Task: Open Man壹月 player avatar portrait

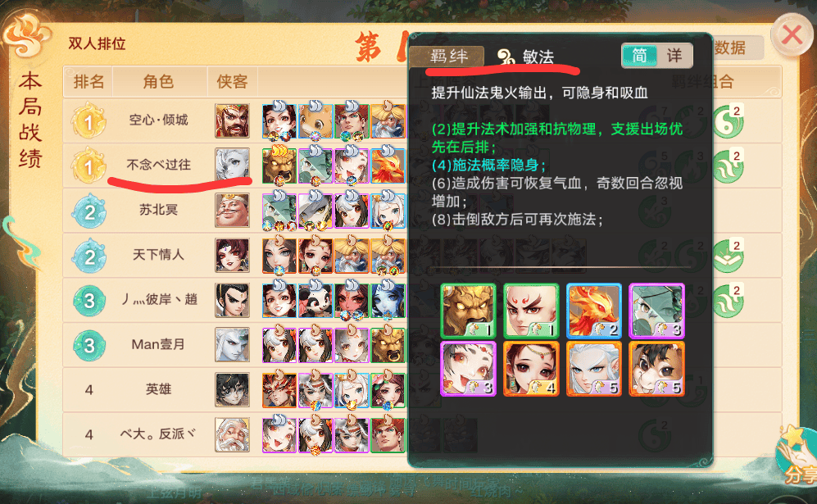Action: 233,344
